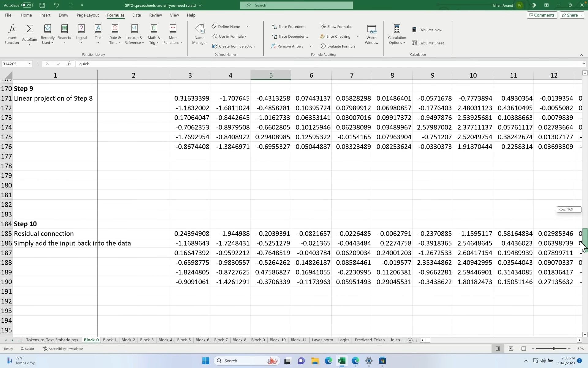Launch Evaluate Formula
This screenshot has width=588, height=368.
click(x=338, y=46)
